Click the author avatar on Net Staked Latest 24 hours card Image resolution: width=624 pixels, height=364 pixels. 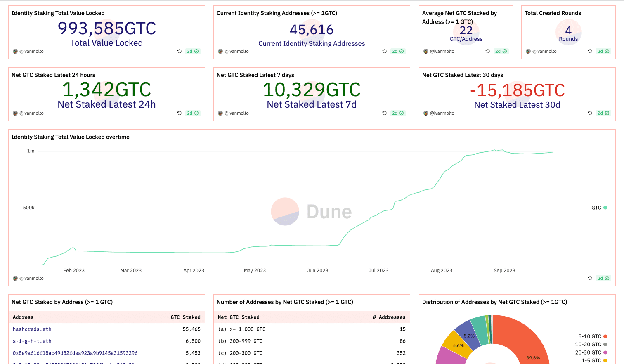(x=15, y=113)
